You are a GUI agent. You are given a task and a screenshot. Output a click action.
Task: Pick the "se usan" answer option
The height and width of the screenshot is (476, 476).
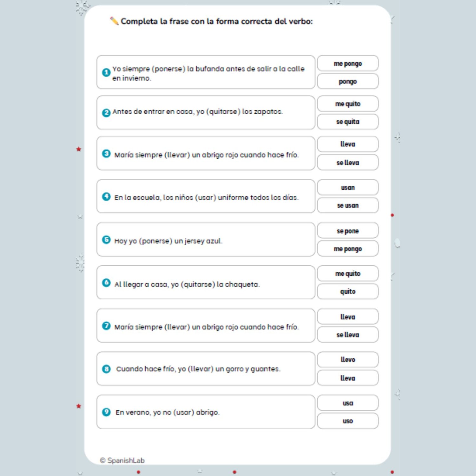tap(347, 205)
